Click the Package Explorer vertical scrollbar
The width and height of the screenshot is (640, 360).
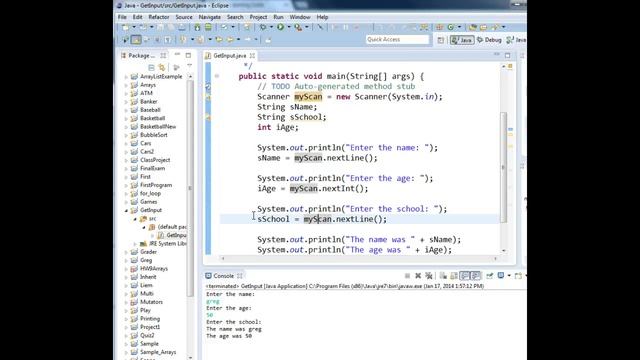coord(190,188)
